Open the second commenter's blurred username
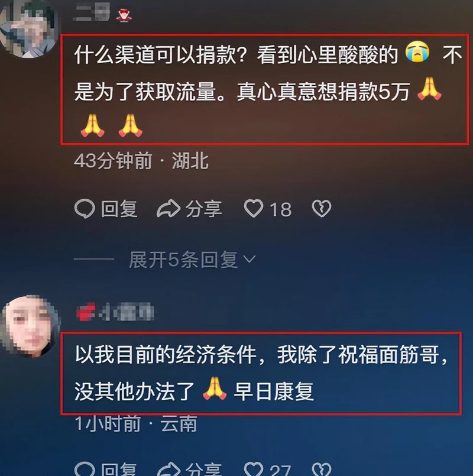 115,312
